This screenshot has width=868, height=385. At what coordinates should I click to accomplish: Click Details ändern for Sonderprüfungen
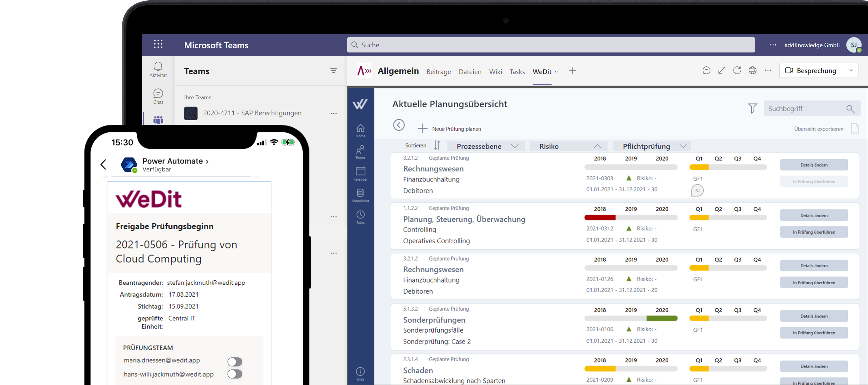pyautogui.click(x=814, y=316)
